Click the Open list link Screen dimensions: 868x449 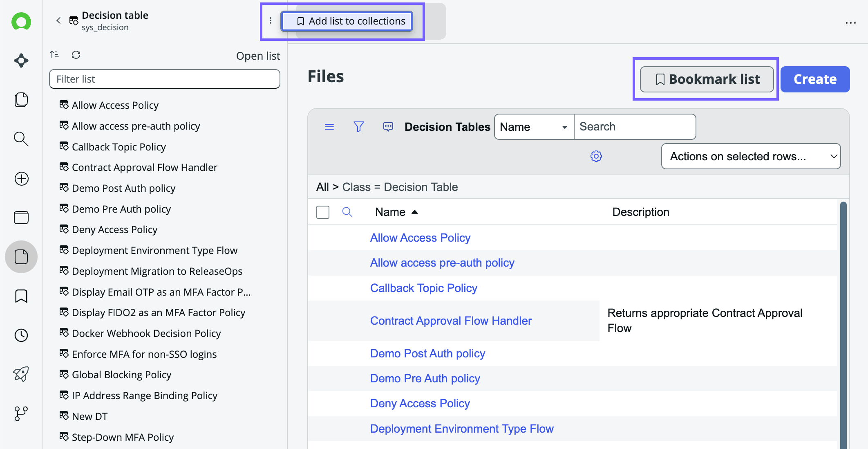tap(258, 56)
